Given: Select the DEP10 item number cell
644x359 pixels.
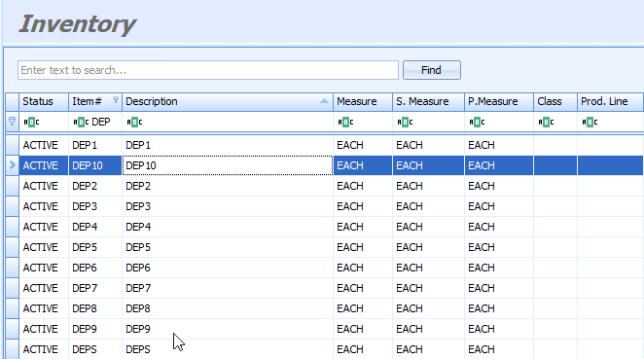Looking at the screenshot, I should (x=95, y=165).
